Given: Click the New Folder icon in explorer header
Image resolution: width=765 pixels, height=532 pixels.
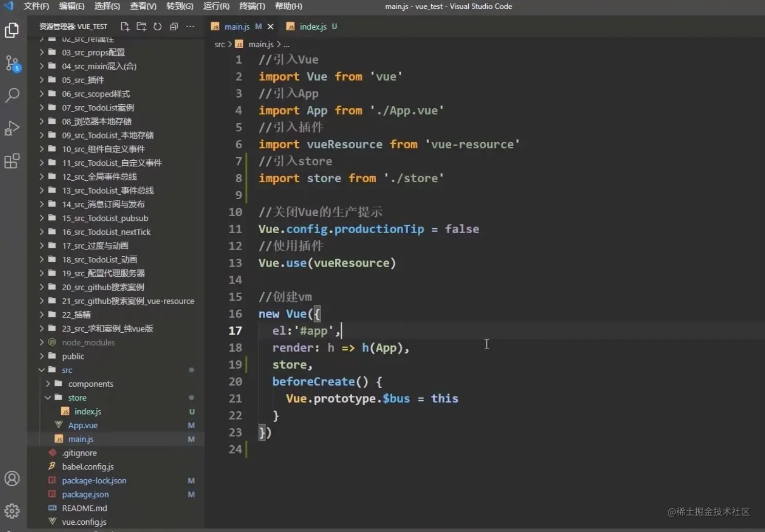Looking at the screenshot, I should (141, 27).
